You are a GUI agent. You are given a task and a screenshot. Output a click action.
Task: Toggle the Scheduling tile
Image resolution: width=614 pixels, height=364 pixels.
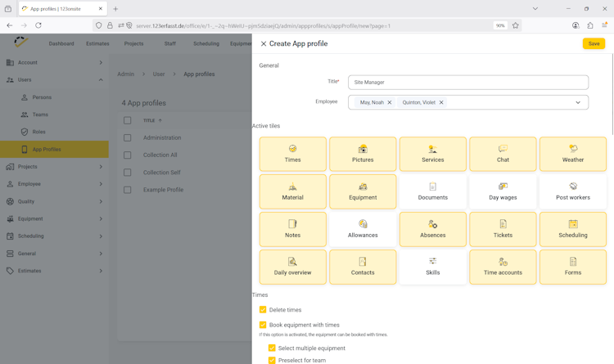pos(573,229)
